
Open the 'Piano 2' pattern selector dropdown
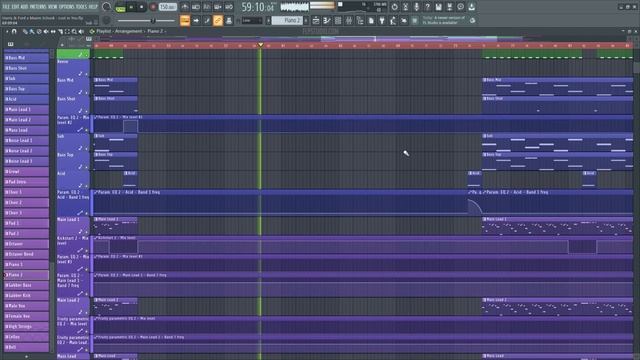click(x=287, y=20)
